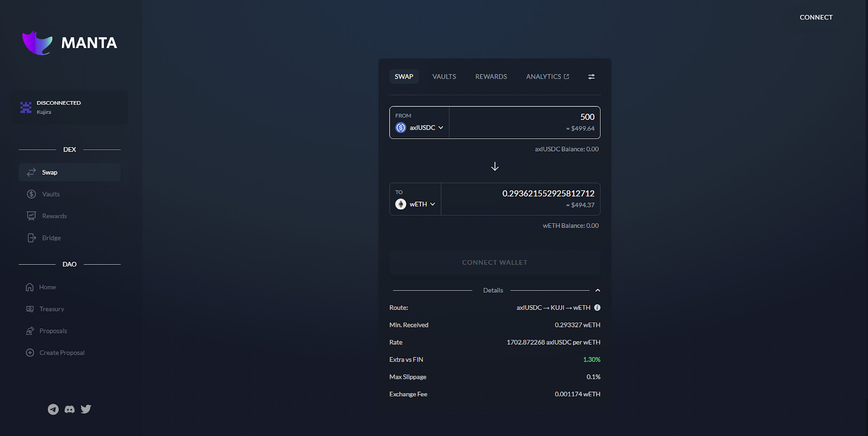Open the Discord link icon
The image size is (868, 436).
69,409
